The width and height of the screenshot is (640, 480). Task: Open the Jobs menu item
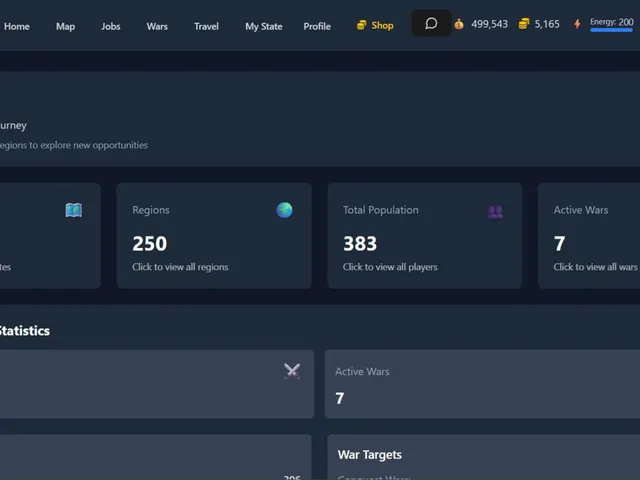[111, 27]
